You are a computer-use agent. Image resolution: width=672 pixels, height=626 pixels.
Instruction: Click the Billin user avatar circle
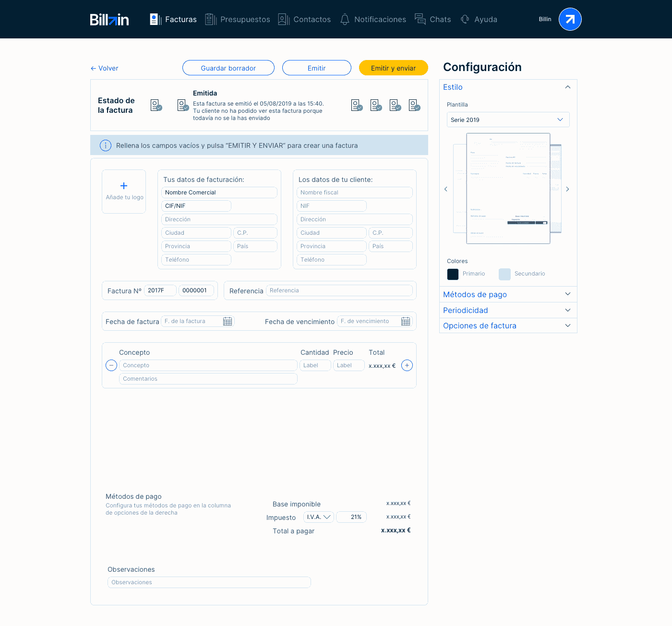[570, 19]
